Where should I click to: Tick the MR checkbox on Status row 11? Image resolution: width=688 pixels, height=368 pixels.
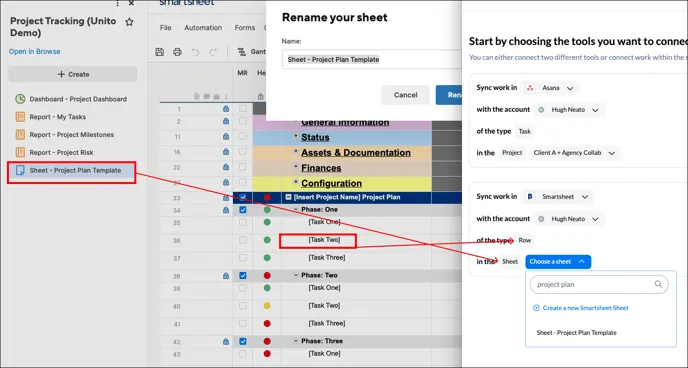(x=243, y=136)
